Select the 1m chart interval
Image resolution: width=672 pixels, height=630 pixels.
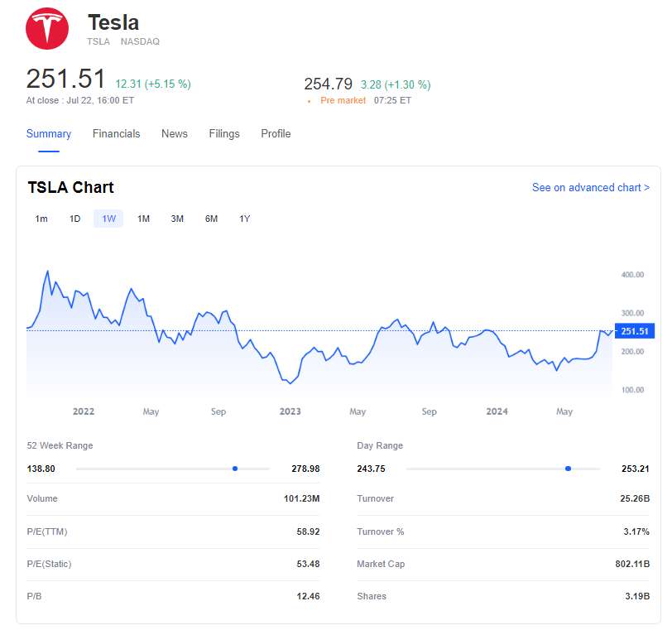tap(41, 219)
